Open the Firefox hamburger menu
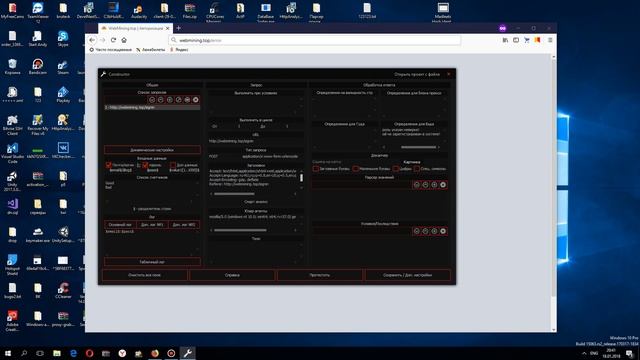Viewport: 640px width, 360px height. point(550,40)
